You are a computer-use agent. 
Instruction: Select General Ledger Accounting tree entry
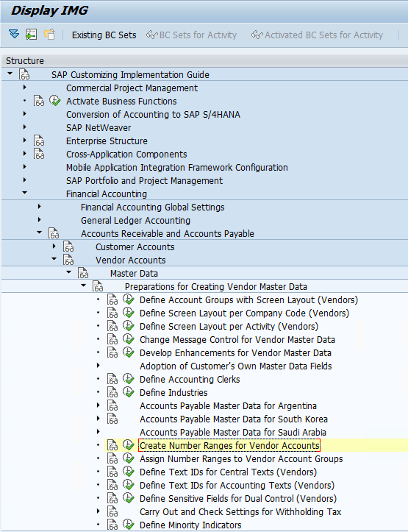pyautogui.click(x=135, y=221)
